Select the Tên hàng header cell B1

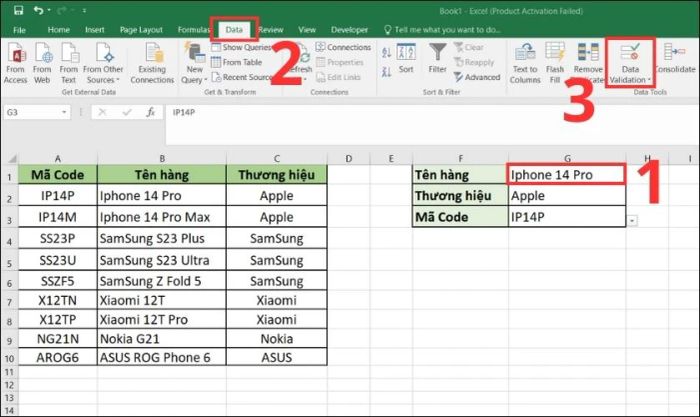pyautogui.click(x=162, y=175)
